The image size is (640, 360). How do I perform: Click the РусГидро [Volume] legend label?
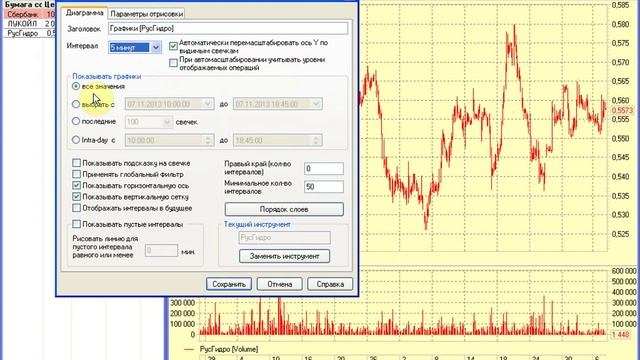click(x=229, y=349)
